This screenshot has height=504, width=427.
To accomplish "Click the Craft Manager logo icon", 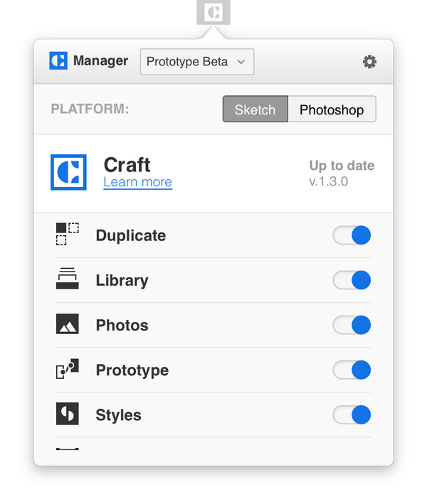I will tap(58, 61).
